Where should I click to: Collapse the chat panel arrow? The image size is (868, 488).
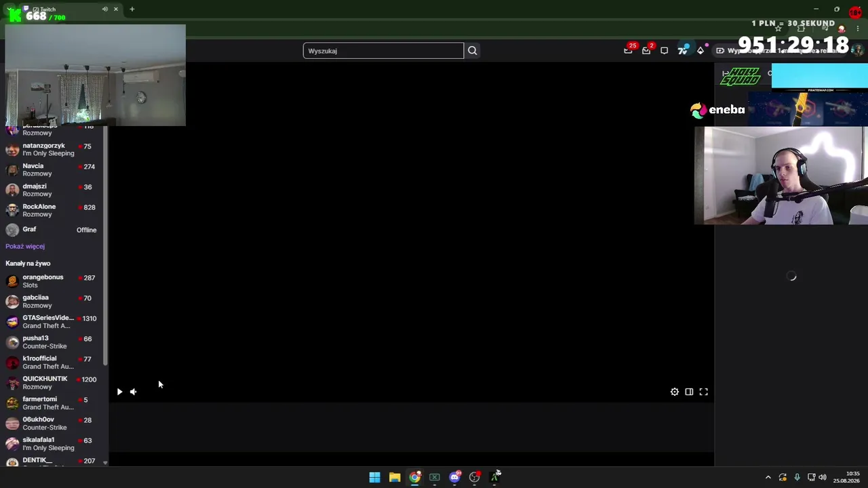point(725,73)
